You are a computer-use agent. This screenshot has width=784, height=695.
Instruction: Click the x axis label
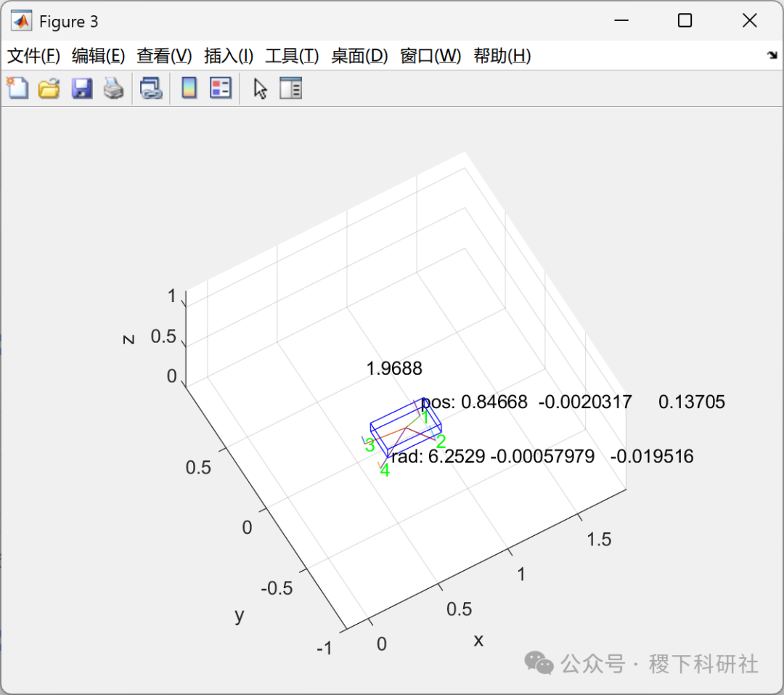click(478, 641)
